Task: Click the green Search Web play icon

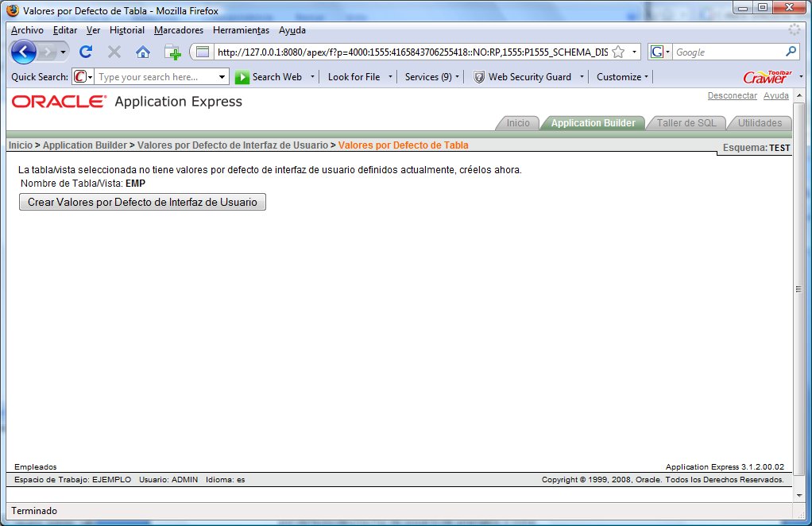Action: click(x=242, y=77)
